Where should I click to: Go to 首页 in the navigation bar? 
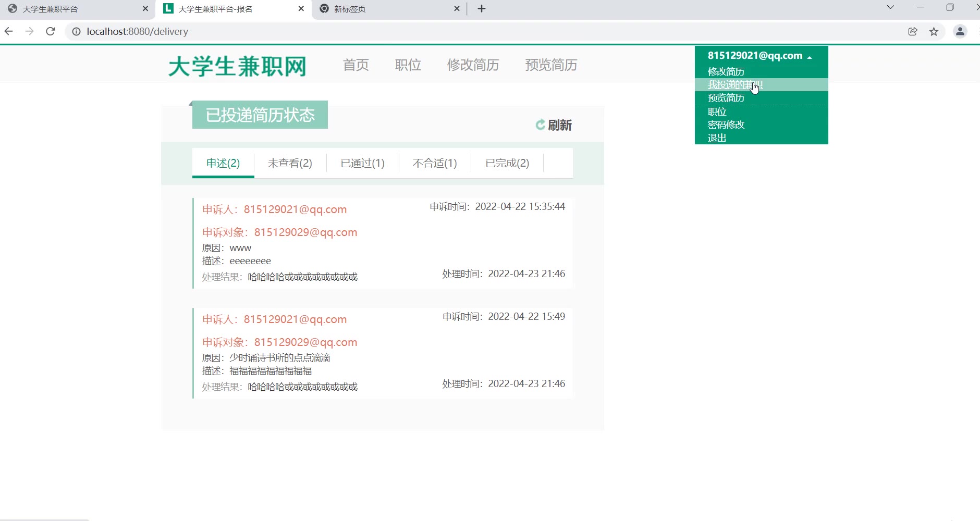[x=356, y=65]
